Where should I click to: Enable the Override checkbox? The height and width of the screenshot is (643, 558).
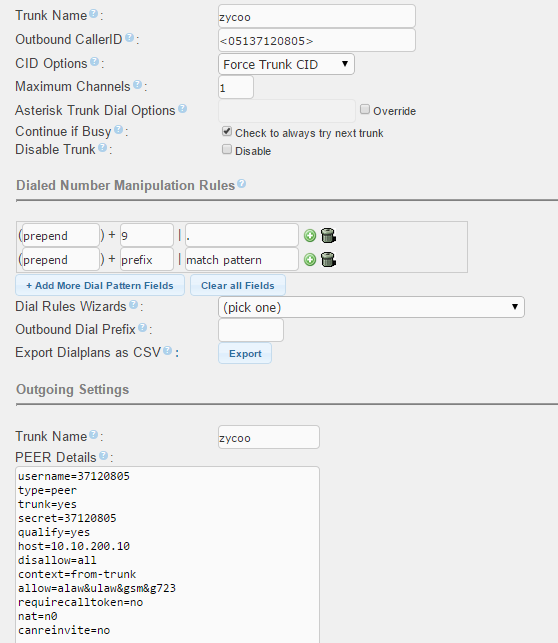[365, 109]
